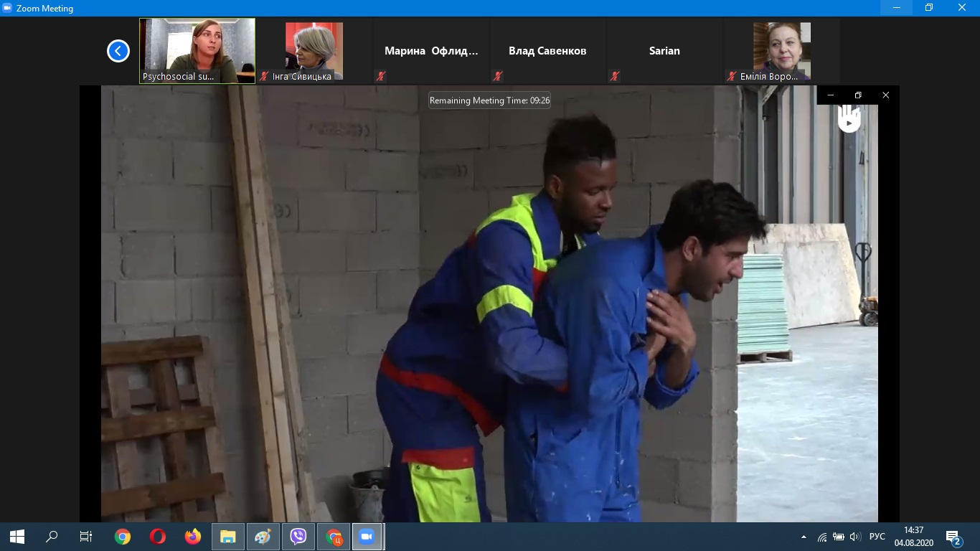Click the muted mic icon on Інга Сивицька
Image resolution: width=980 pixels, height=551 pixels.
265,76
